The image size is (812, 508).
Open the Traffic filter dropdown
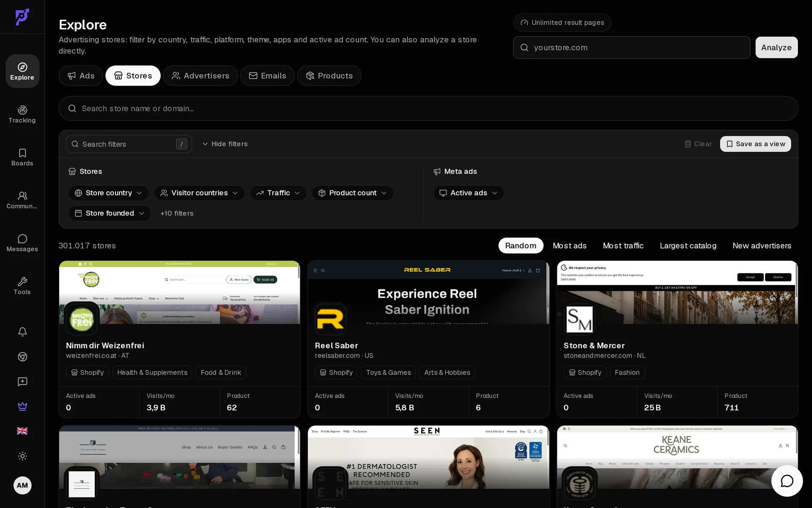278,193
